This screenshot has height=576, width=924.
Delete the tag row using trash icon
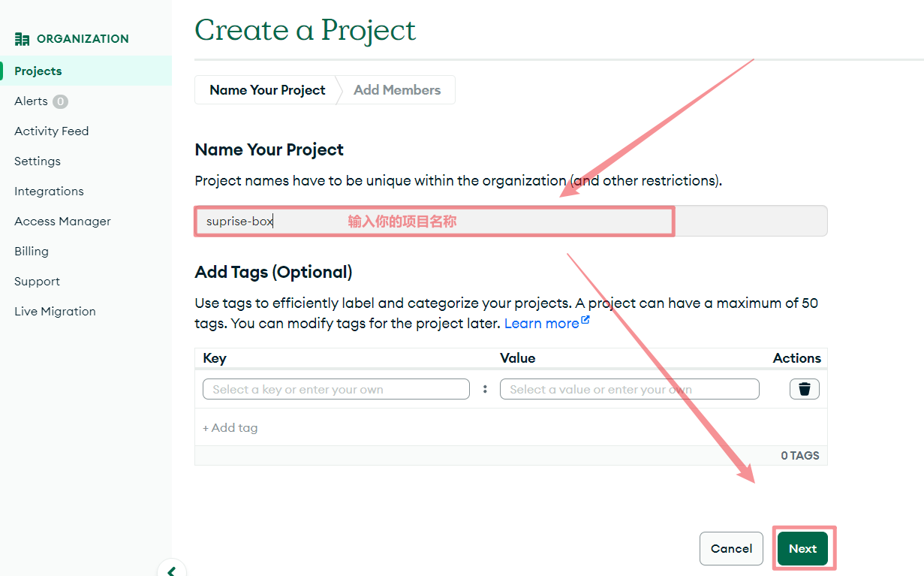pos(804,389)
